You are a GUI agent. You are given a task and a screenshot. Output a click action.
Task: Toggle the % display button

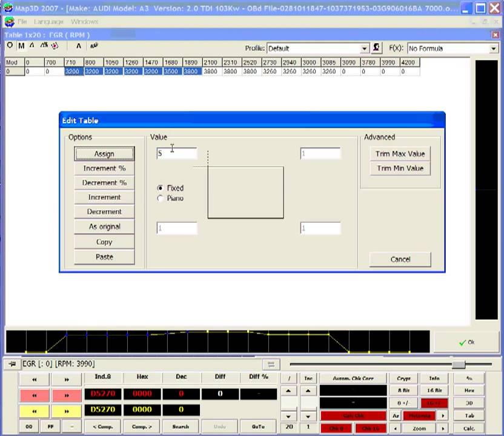coord(469,378)
